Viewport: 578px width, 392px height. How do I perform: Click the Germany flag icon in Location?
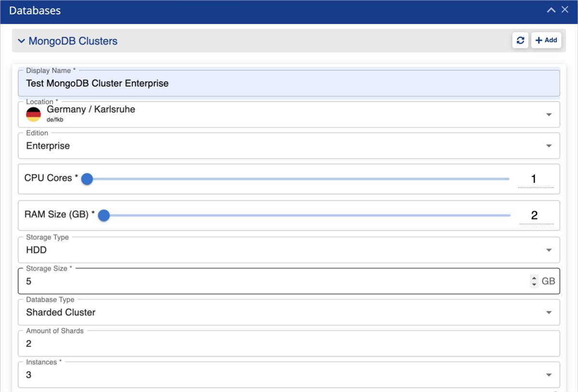(x=33, y=115)
